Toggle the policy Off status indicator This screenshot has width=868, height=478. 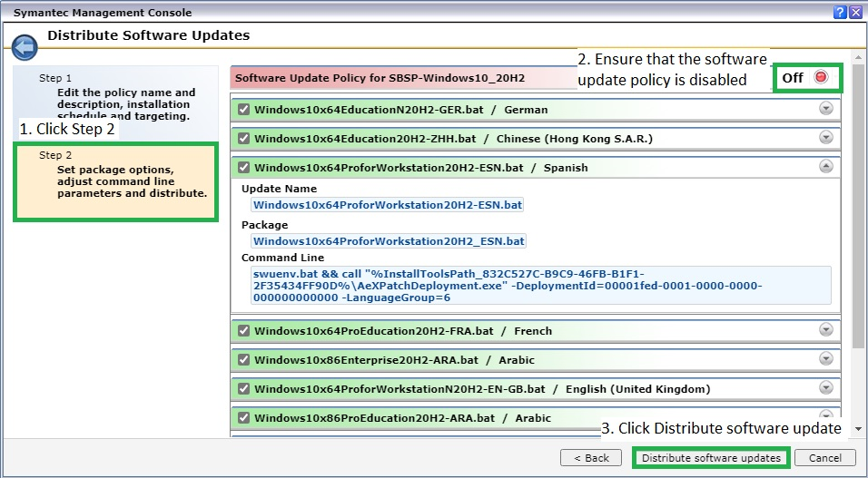821,77
